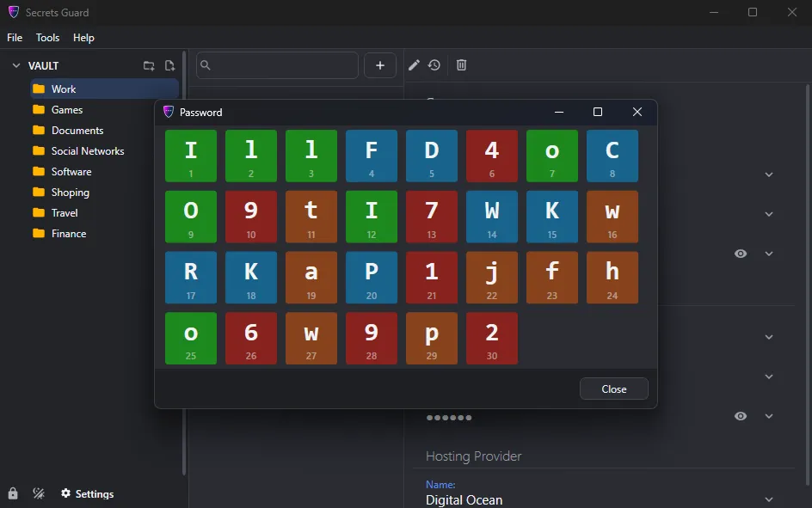Select the Social Networks folder label
This screenshot has width=812, height=508.
pyautogui.click(x=88, y=151)
